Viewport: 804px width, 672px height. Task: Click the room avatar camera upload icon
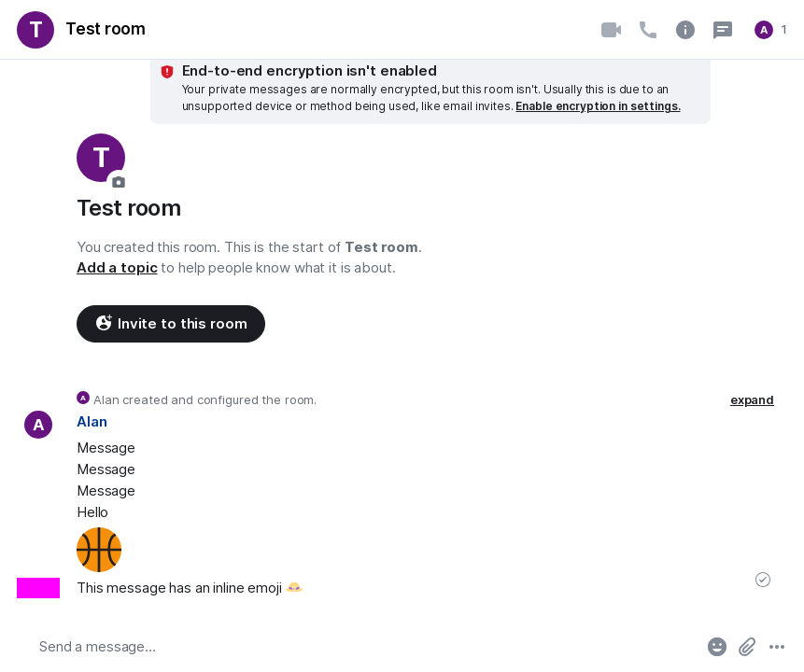(119, 182)
